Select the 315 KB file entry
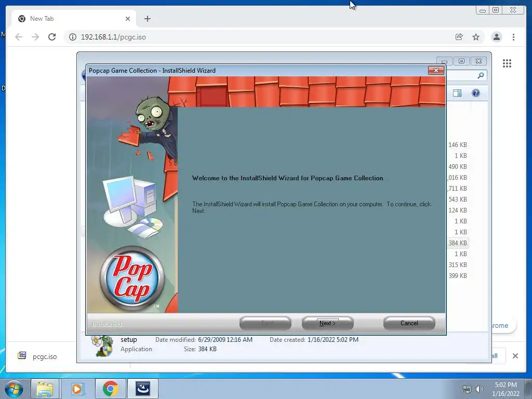The image size is (532, 399). (x=458, y=264)
